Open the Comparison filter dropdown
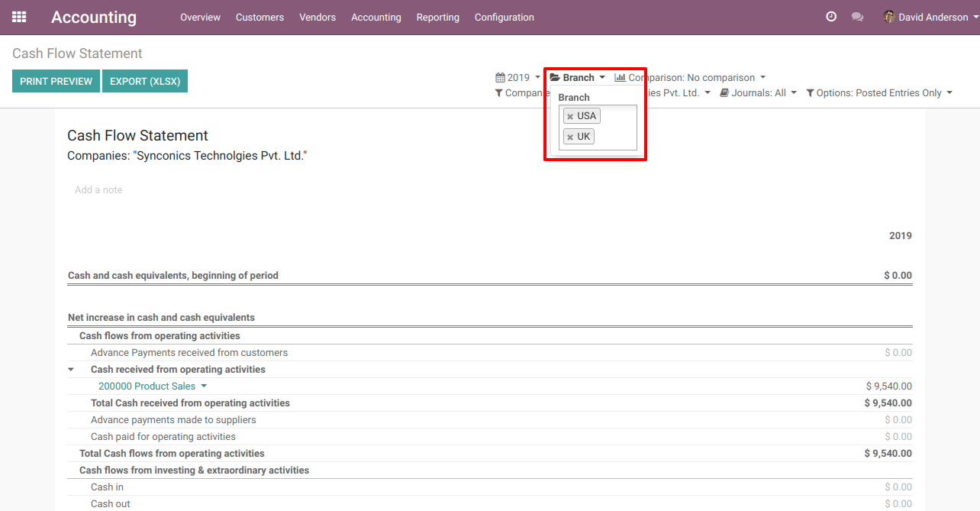Viewport: 980px width, 511px height. tap(690, 78)
